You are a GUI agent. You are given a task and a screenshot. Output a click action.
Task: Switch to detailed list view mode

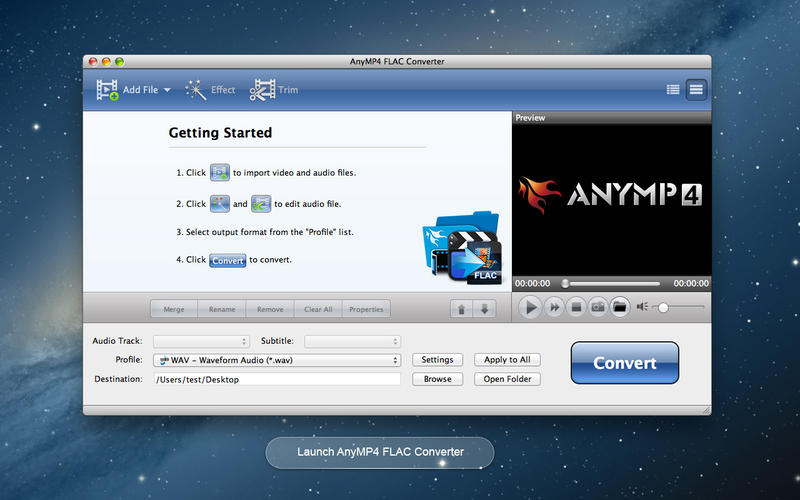673,90
